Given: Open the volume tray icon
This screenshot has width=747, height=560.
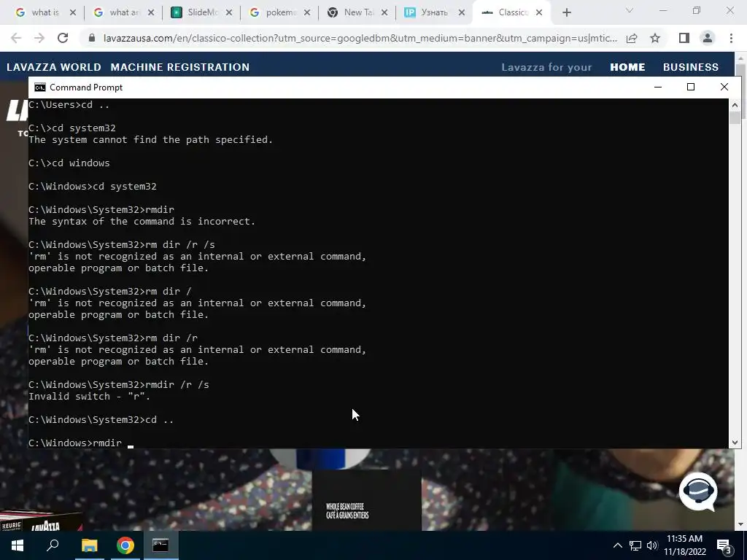Looking at the screenshot, I should point(652,545).
